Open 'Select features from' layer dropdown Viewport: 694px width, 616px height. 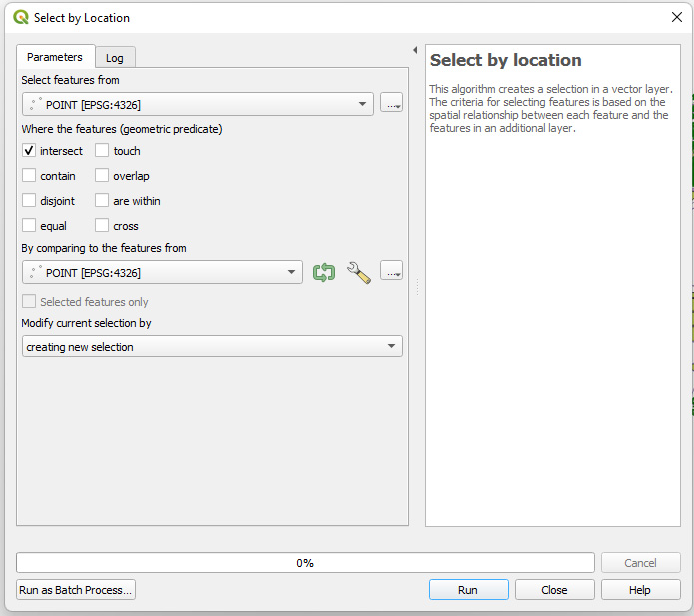[198, 104]
